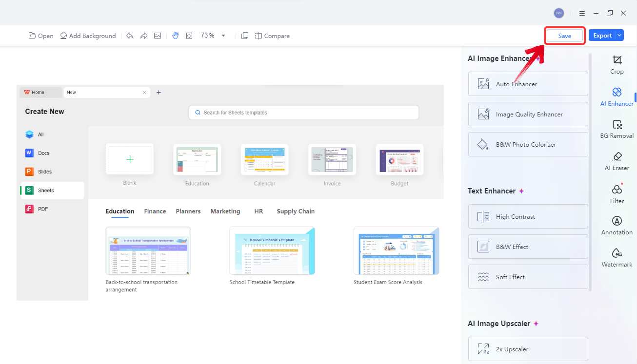This screenshot has width=637, height=364.
Task: Toggle the Compare view
Action: pos(272,36)
